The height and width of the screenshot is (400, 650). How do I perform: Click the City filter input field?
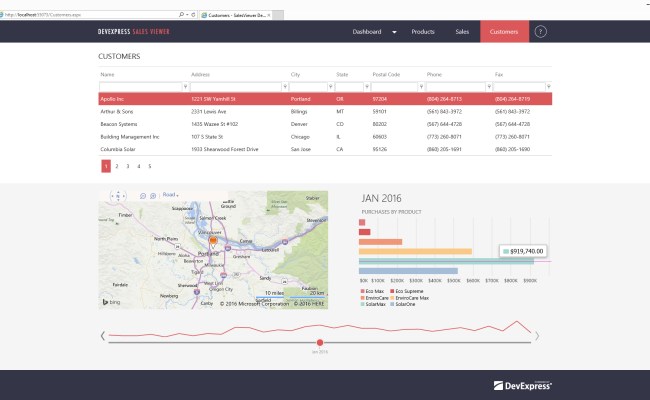point(308,87)
